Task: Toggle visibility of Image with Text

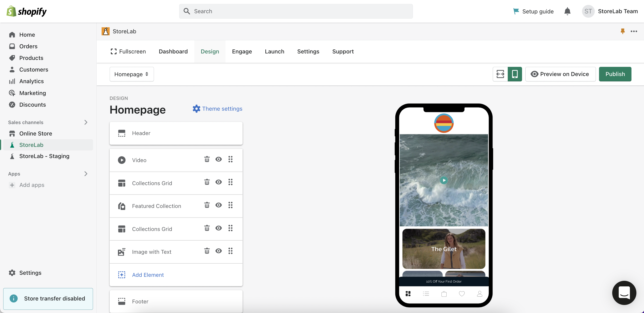Action: [x=218, y=251]
